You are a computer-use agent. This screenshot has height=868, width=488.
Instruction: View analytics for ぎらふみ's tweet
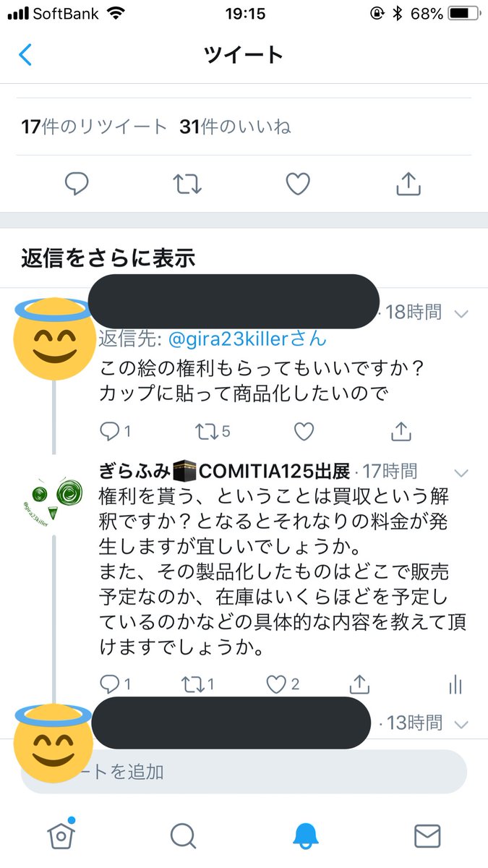click(x=456, y=685)
